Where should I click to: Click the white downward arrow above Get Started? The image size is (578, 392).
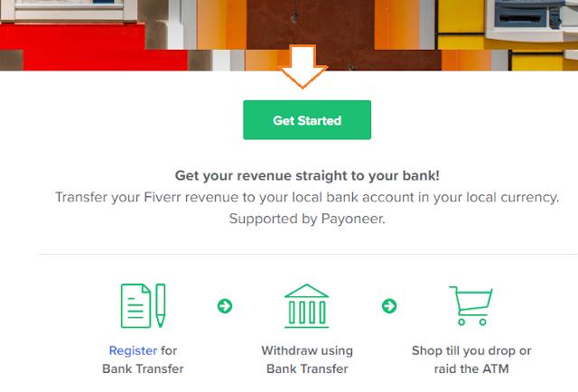(x=303, y=66)
